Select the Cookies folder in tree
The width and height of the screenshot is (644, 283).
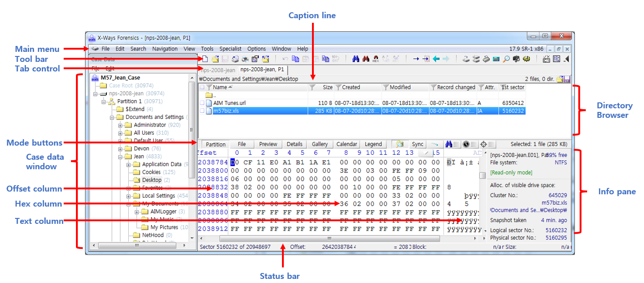click(151, 172)
